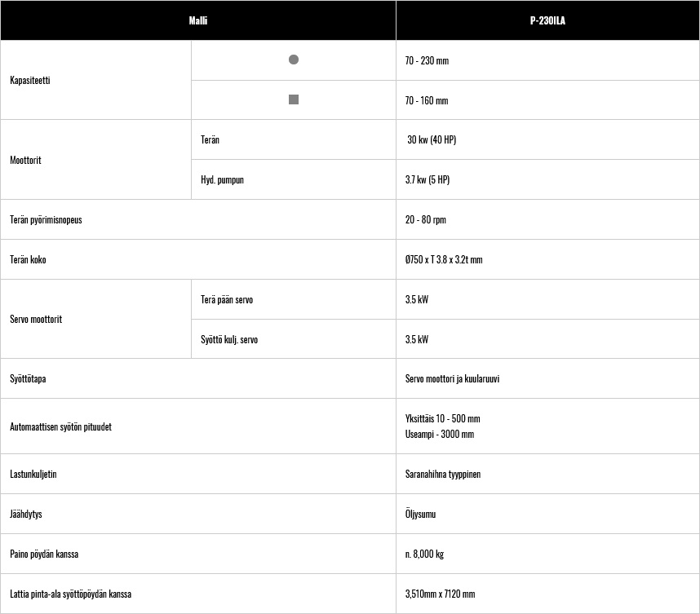This screenshot has height=614, width=700.
Task: Click the Terän pyörimisnopeus row label
Action: pyautogui.click(x=46, y=219)
